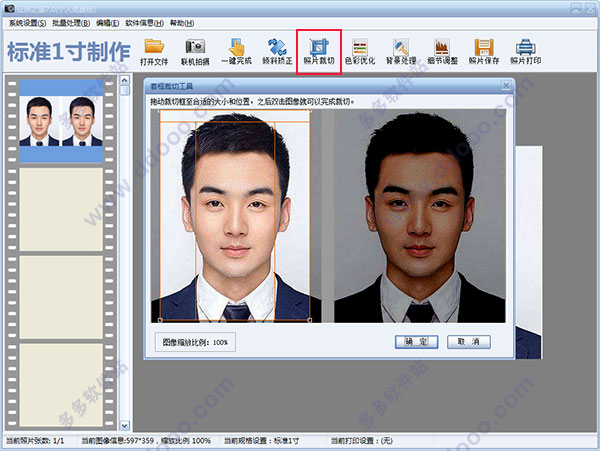This screenshot has width=600, height=451.
Task: Click status text 当前照片张数: 1/1
Action: pyautogui.click(x=35, y=441)
